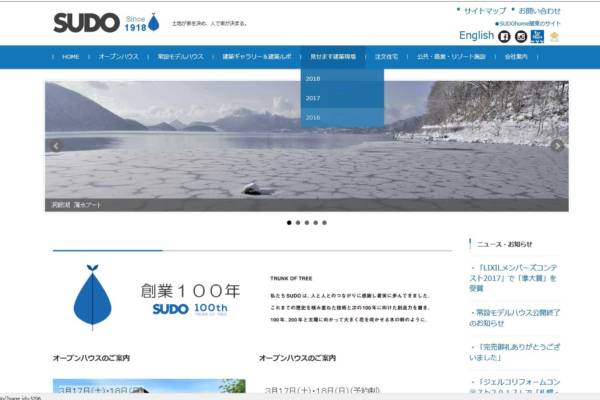Open the Facebook icon link

pyautogui.click(x=504, y=36)
